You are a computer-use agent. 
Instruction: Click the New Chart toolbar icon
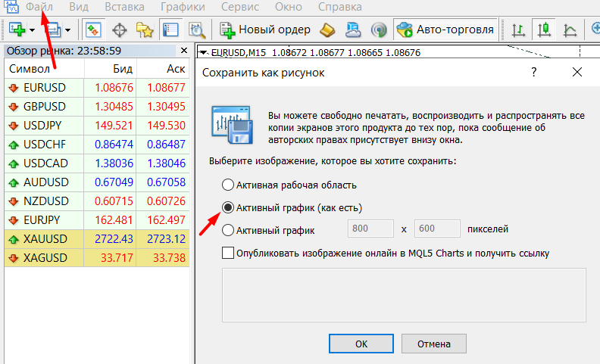click(17, 30)
